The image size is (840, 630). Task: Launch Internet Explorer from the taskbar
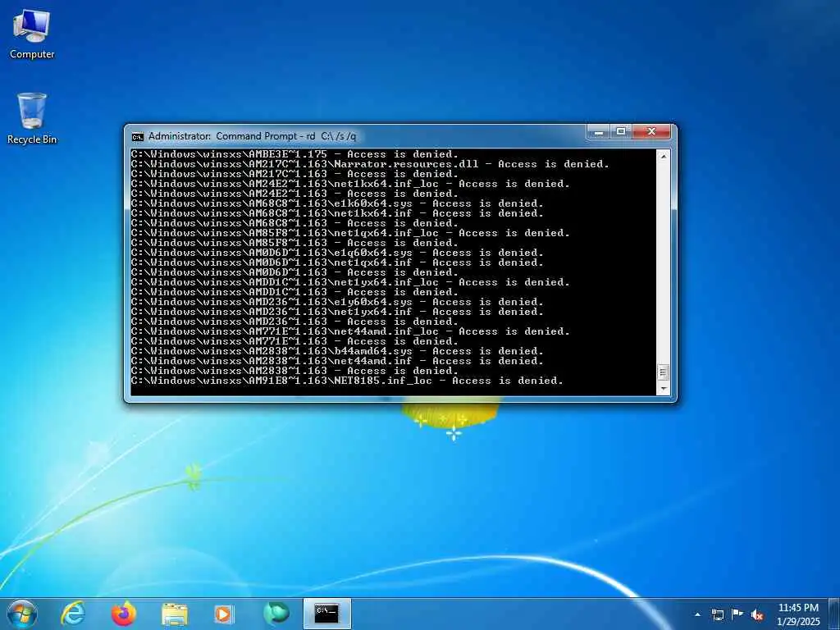coord(73,614)
